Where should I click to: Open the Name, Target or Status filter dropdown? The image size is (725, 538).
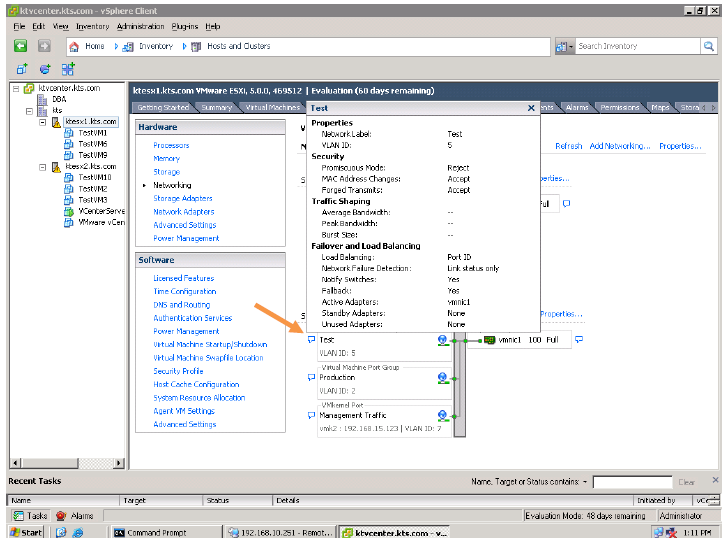[584, 482]
